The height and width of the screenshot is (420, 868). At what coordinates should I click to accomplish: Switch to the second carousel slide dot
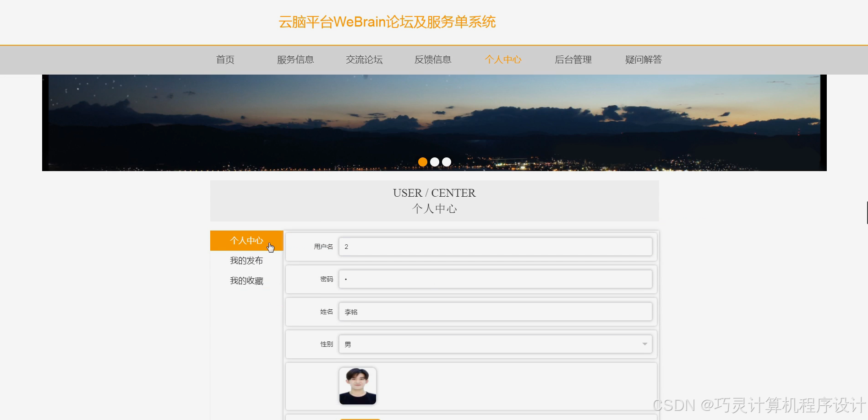tap(434, 162)
